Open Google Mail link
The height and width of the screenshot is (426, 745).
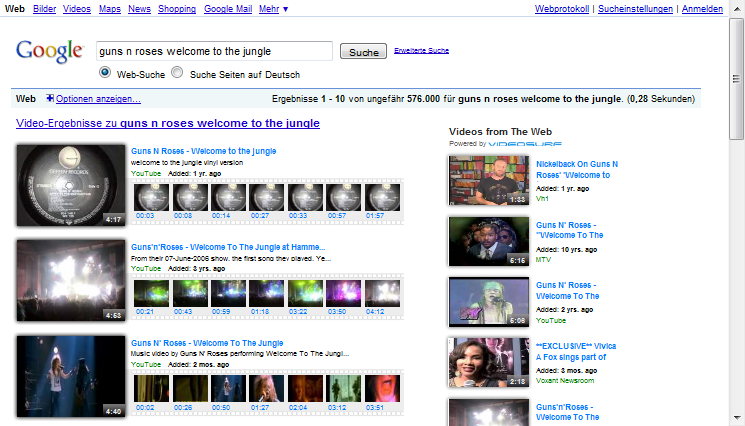pyautogui.click(x=228, y=9)
